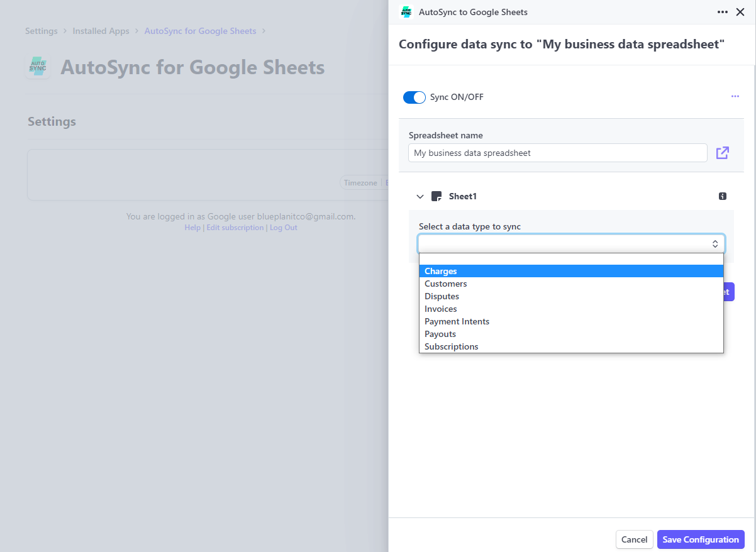Toggle the Sync ON/OFF switch
The image size is (756, 552).
tap(414, 97)
